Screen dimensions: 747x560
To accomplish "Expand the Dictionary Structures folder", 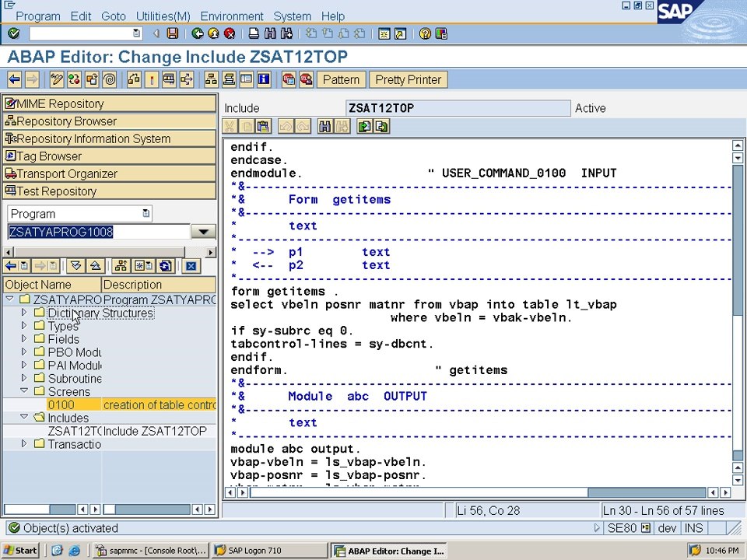I will (x=24, y=313).
